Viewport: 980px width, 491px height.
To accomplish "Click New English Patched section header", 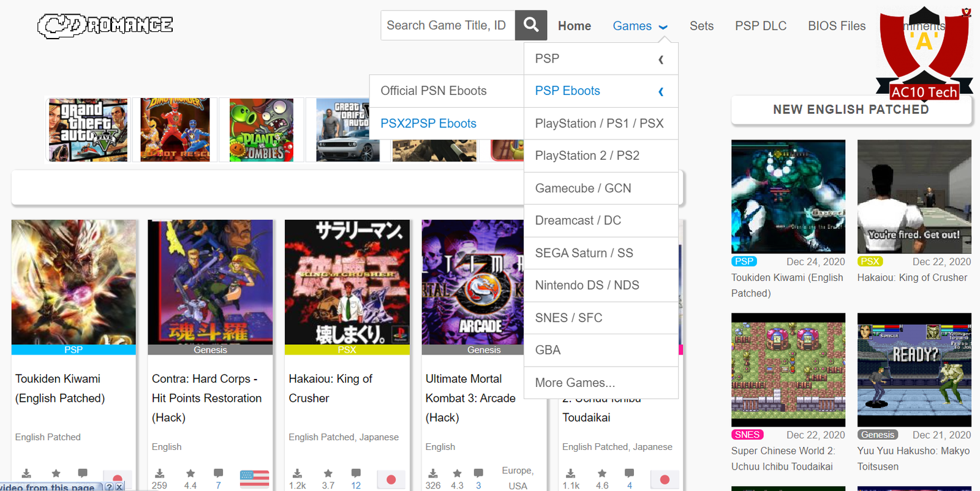I will point(851,110).
